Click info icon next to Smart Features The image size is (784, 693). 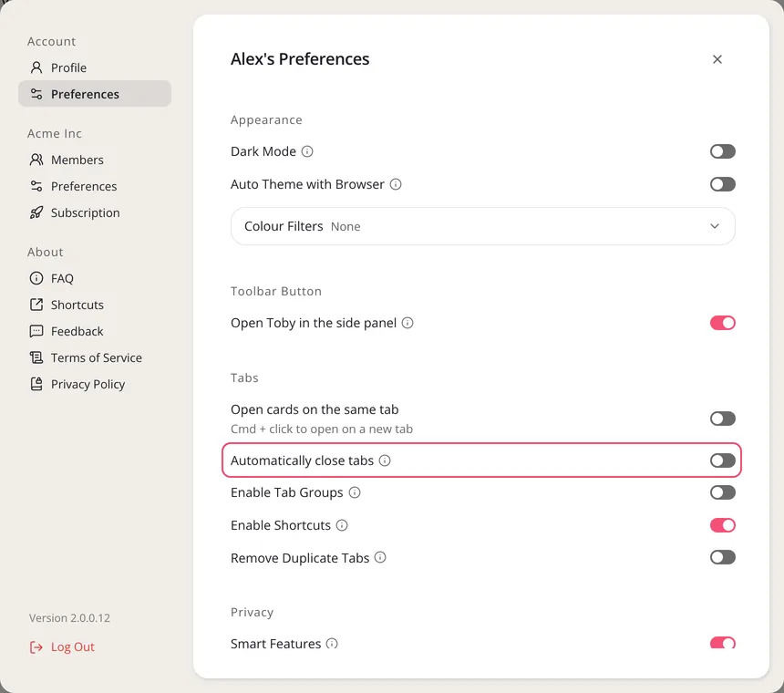point(332,644)
